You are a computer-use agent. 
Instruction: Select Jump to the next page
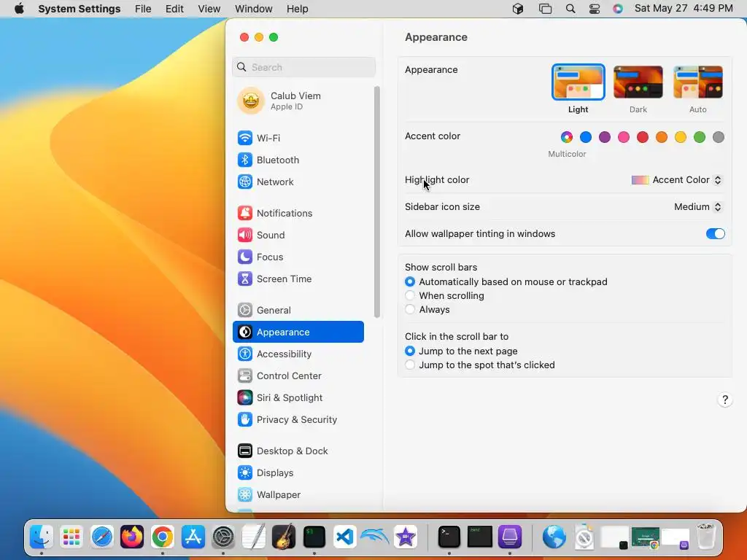410,351
